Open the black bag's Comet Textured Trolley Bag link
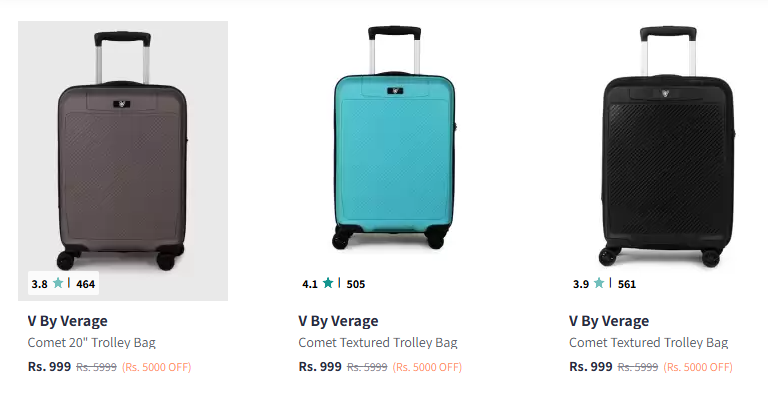Screen dimensions: 768x397 [648, 342]
